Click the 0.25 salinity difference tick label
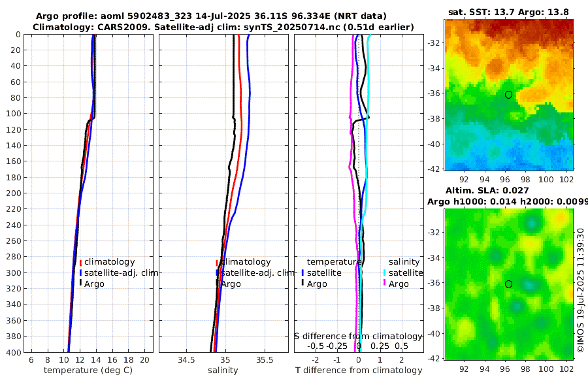This screenshot has height=379, width=588. point(380,346)
